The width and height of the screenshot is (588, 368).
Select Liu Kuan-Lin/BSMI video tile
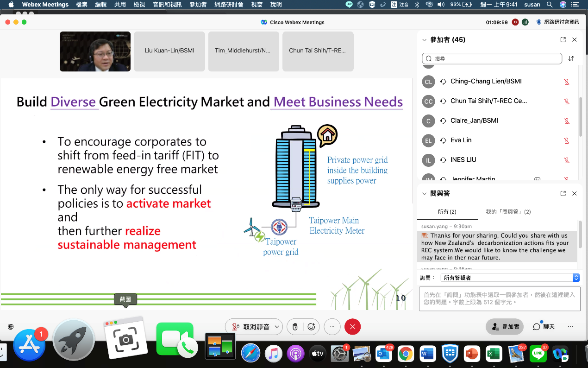click(169, 51)
